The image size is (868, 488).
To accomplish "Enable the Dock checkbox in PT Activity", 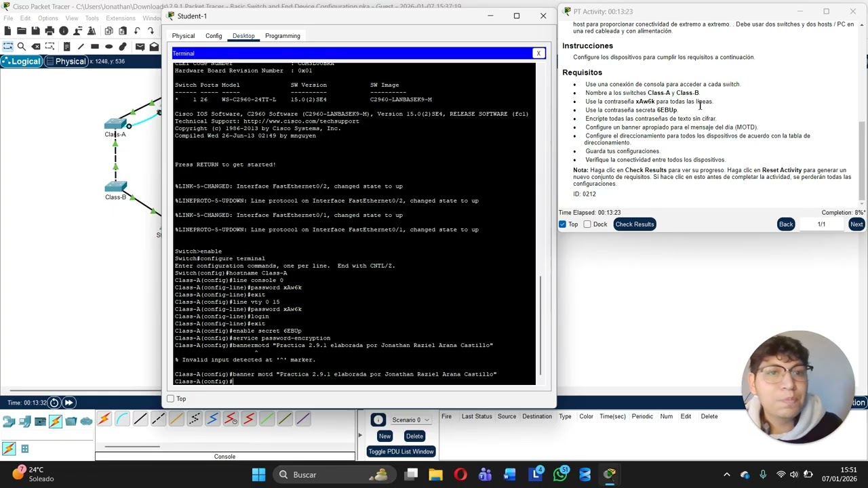I will click(x=587, y=224).
